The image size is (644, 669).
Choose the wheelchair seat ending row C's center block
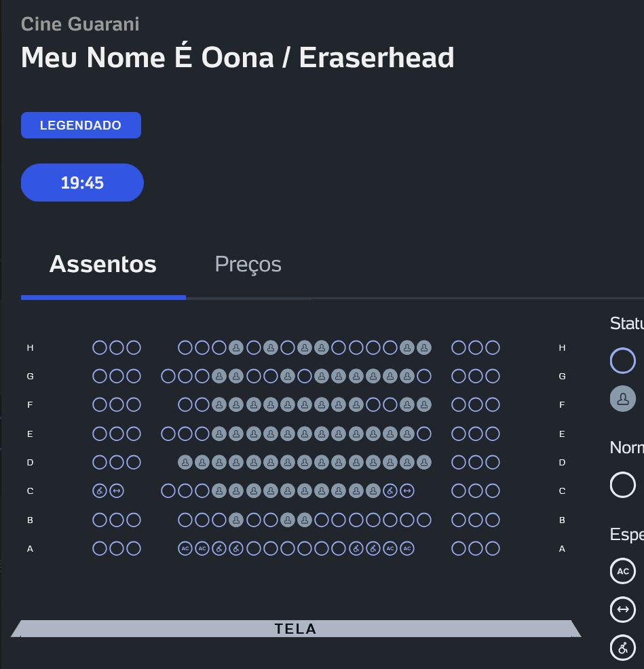click(x=390, y=491)
